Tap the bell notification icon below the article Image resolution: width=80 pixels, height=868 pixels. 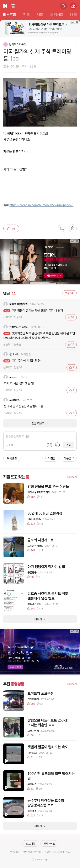click(62, 228)
